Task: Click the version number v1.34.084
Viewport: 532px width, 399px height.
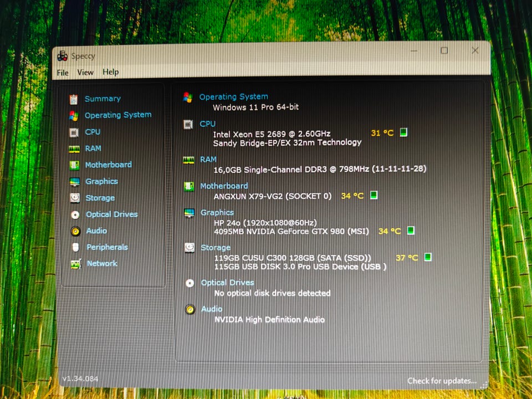Action: click(80, 378)
